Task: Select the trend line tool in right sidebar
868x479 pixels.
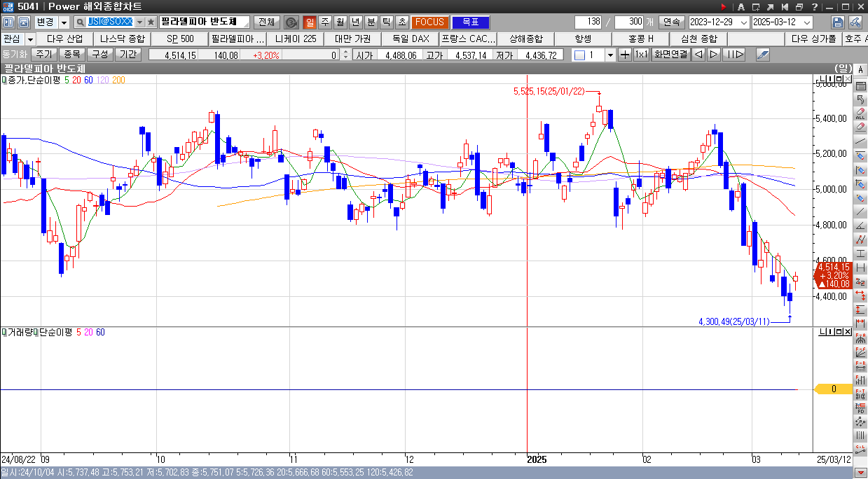Action: pyautogui.click(x=860, y=141)
